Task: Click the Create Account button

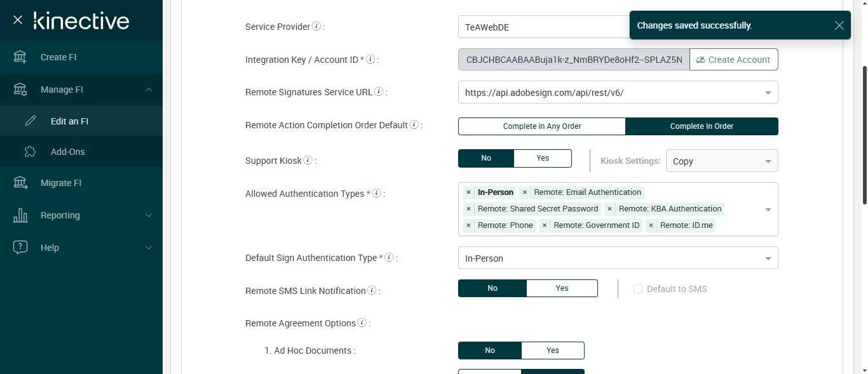Action: pyautogui.click(x=733, y=60)
